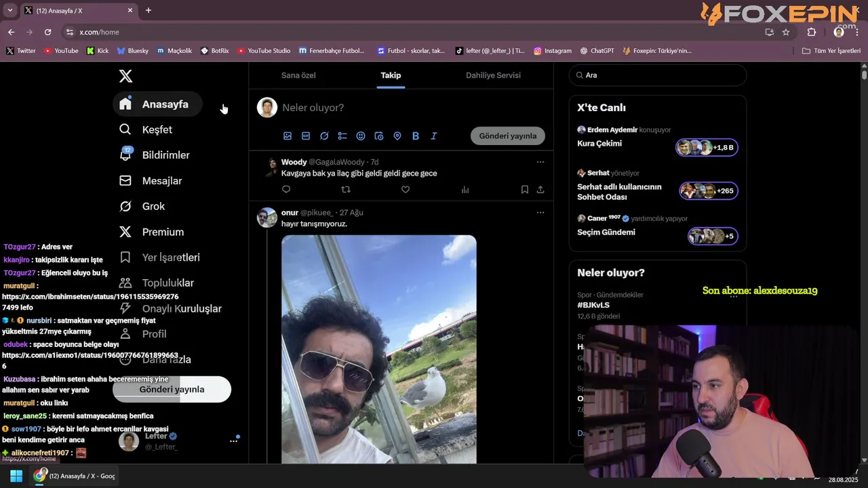Open Keşfet explore page
Image resolution: width=868 pixels, height=488 pixels.
click(146, 129)
